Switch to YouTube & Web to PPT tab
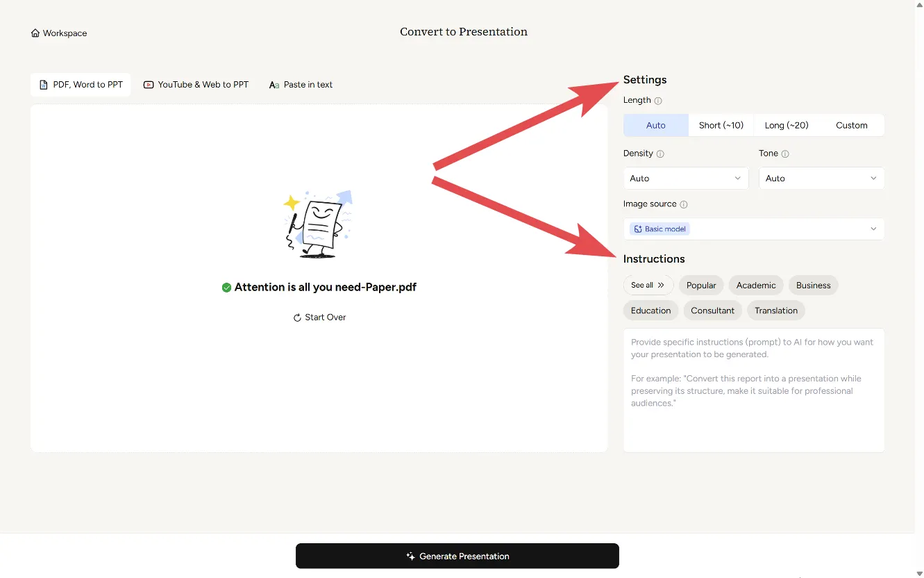 click(196, 85)
